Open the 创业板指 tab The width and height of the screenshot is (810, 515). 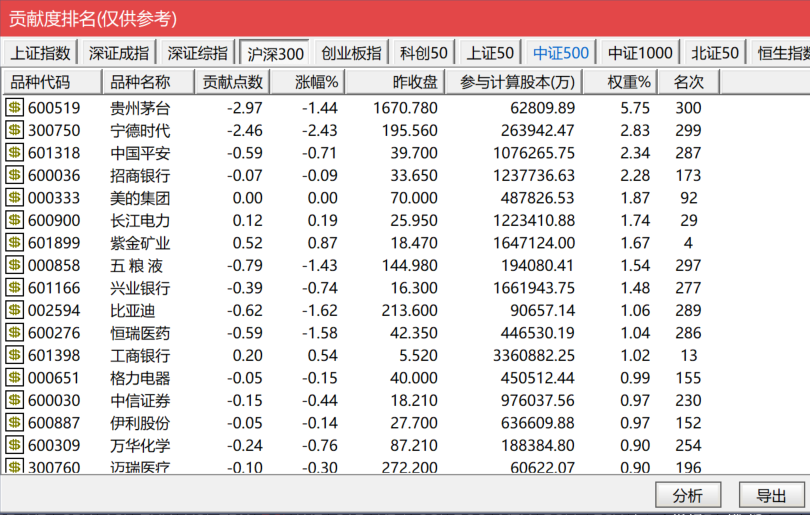click(x=351, y=53)
